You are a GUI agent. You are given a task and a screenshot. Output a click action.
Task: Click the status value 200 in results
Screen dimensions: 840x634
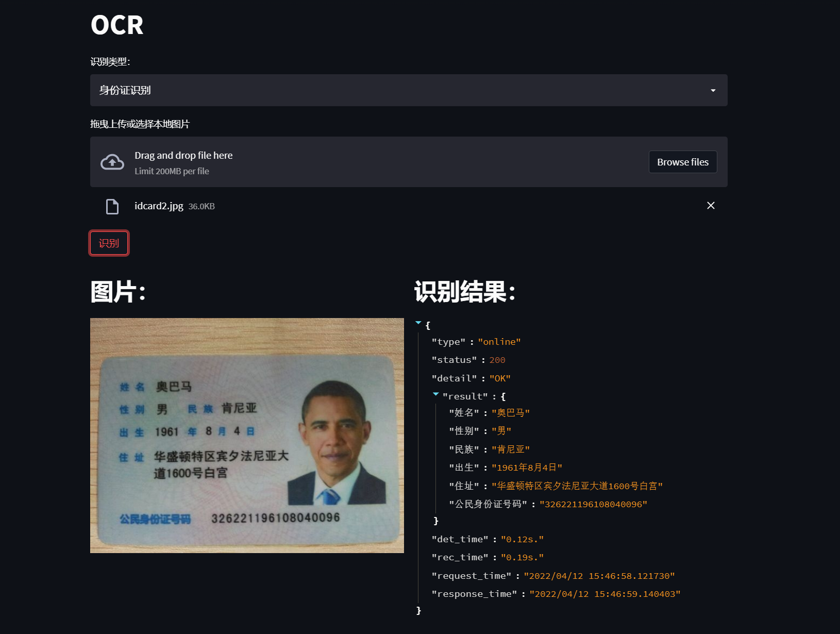(497, 360)
